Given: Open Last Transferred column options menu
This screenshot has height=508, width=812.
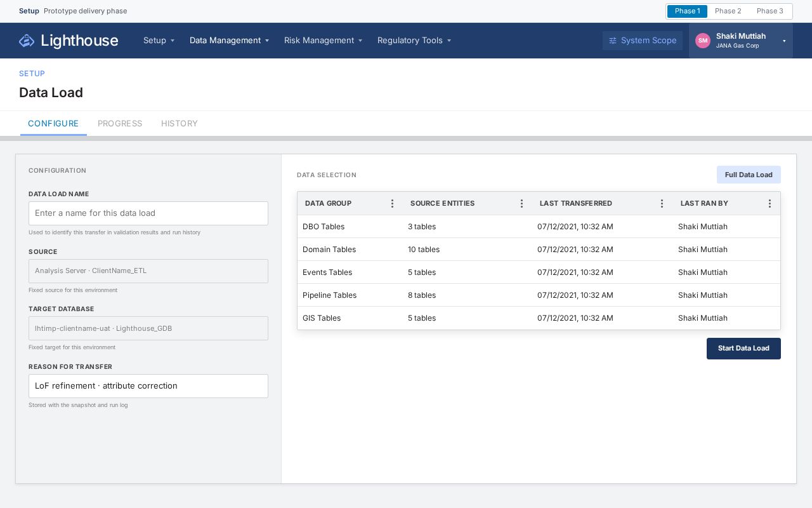Looking at the screenshot, I should coord(662,203).
